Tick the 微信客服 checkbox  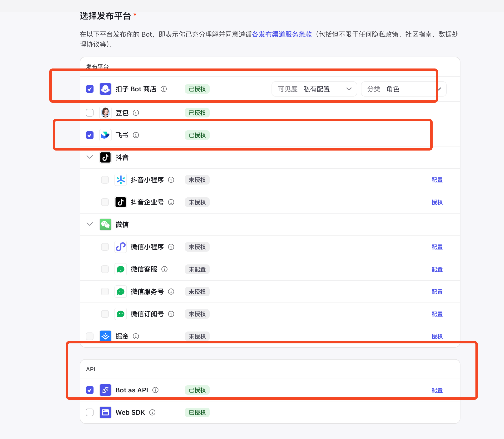click(105, 269)
